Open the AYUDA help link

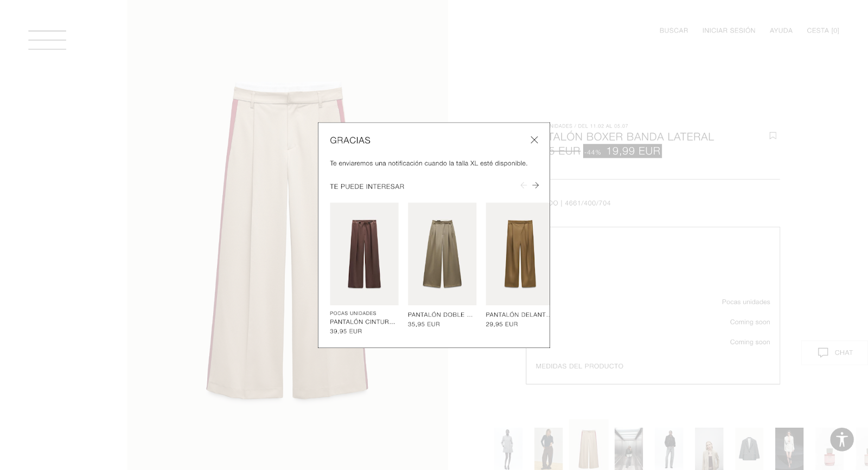781,30
